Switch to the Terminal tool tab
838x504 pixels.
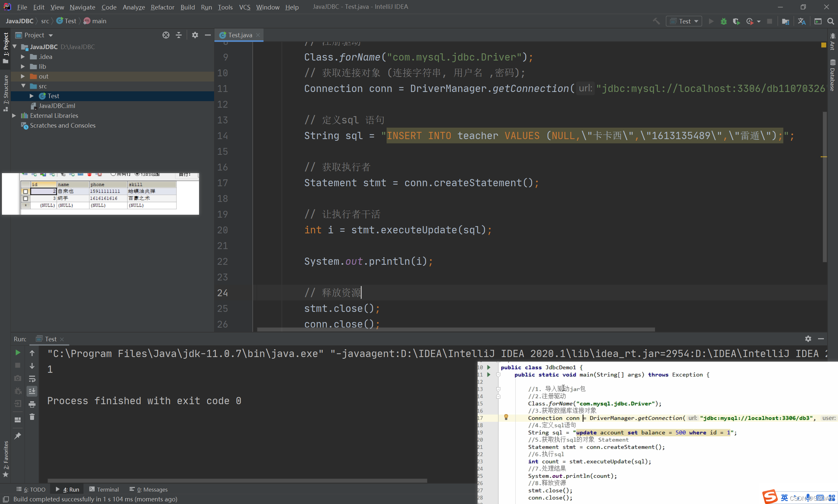(104, 489)
